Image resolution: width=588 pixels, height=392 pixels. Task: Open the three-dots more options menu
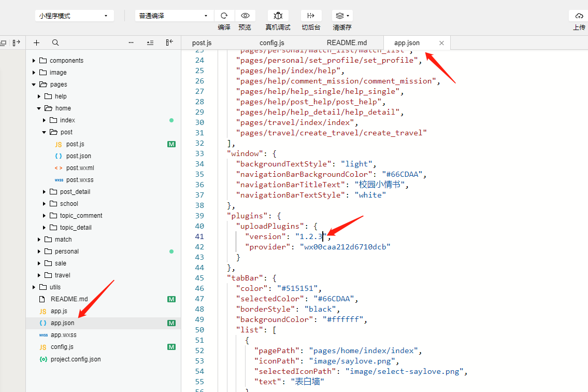[x=131, y=43]
